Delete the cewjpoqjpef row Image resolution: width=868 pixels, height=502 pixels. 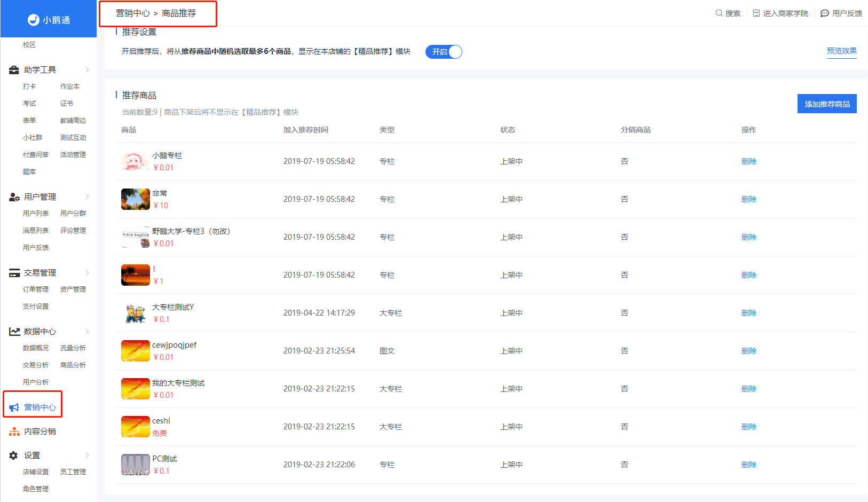[x=749, y=351]
